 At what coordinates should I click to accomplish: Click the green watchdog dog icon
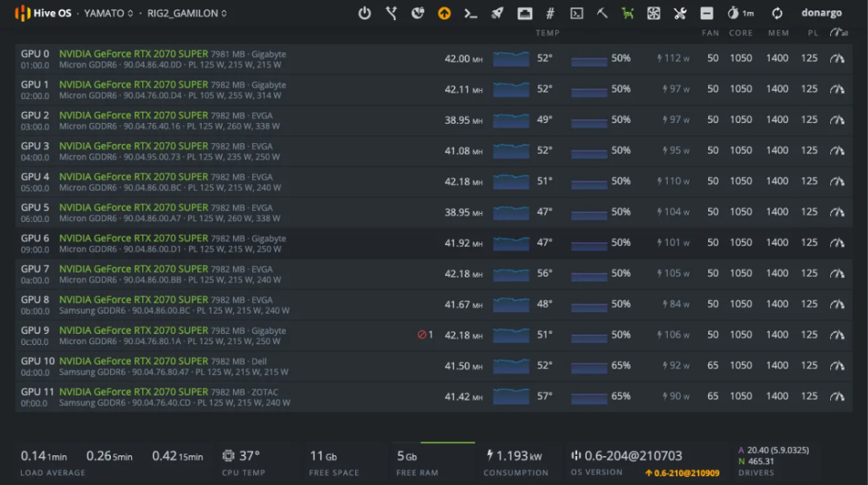coord(628,13)
